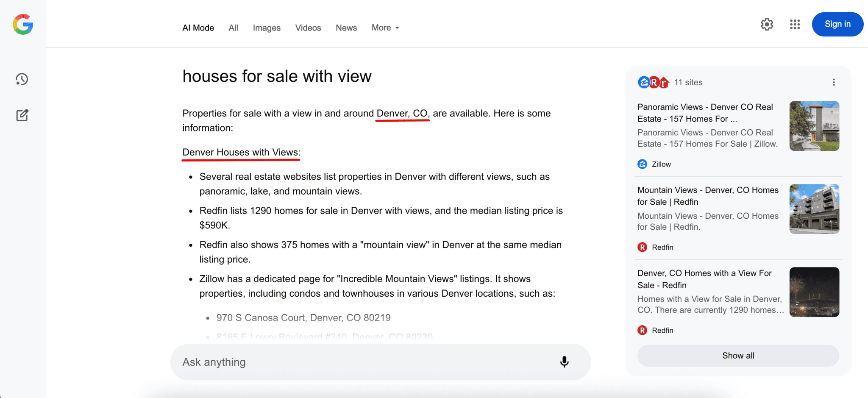868x398 pixels.
Task: Click the Google logo
Action: [x=23, y=25]
